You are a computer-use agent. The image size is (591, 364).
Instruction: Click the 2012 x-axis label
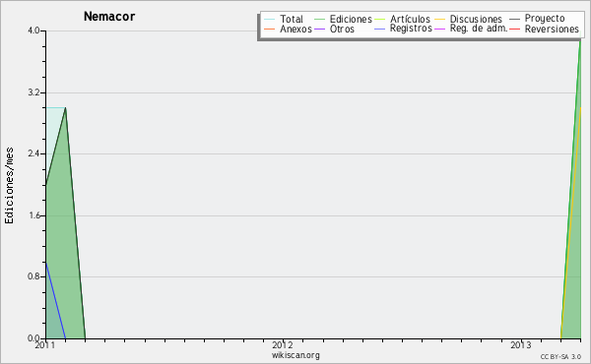click(x=283, y=345)
